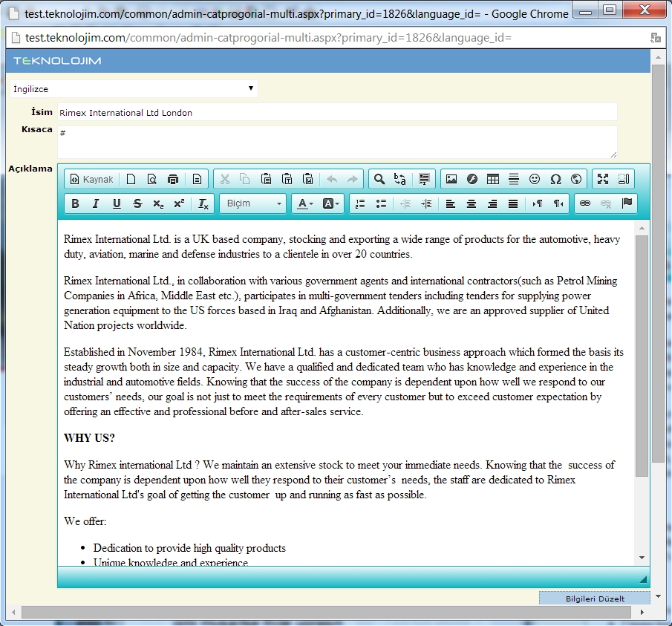Set text direction right to left
This screenshot has width=672, height=626.
558,203
